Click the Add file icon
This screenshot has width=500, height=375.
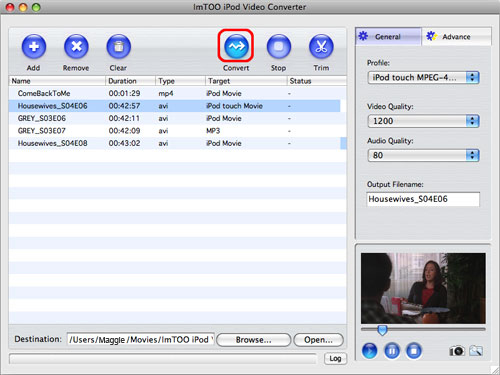tap(34, 46)
